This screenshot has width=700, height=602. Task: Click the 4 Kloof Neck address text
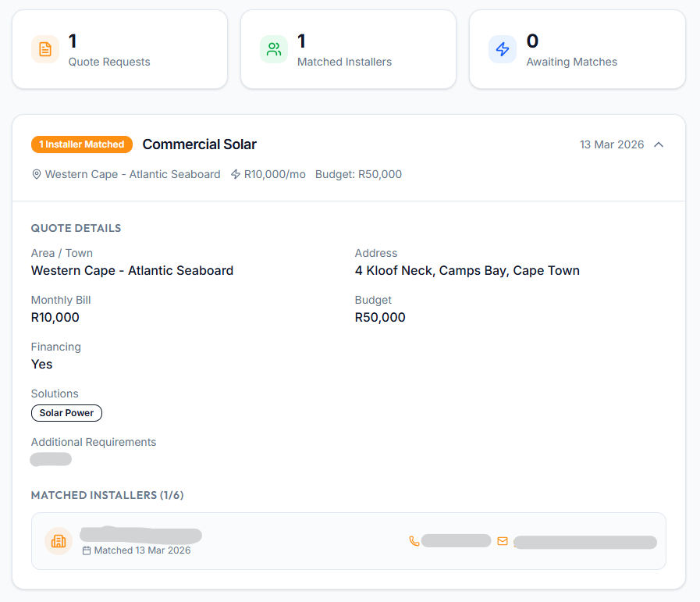(467, 271)
